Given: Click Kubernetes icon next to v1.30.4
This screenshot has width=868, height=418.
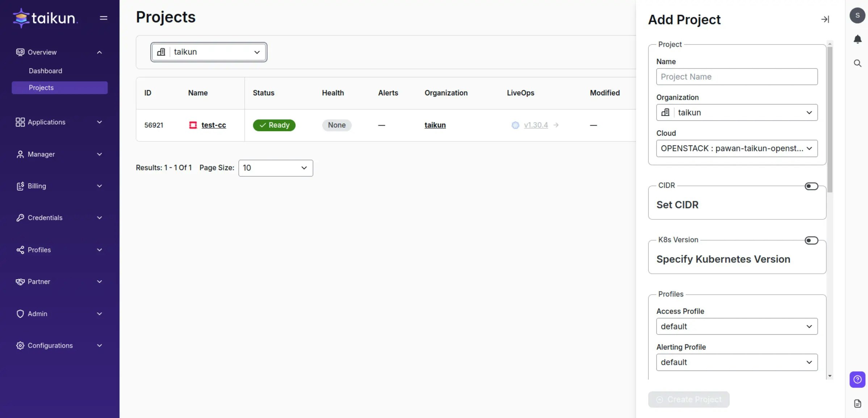Looking at the screenshot, I should [515, 125].
